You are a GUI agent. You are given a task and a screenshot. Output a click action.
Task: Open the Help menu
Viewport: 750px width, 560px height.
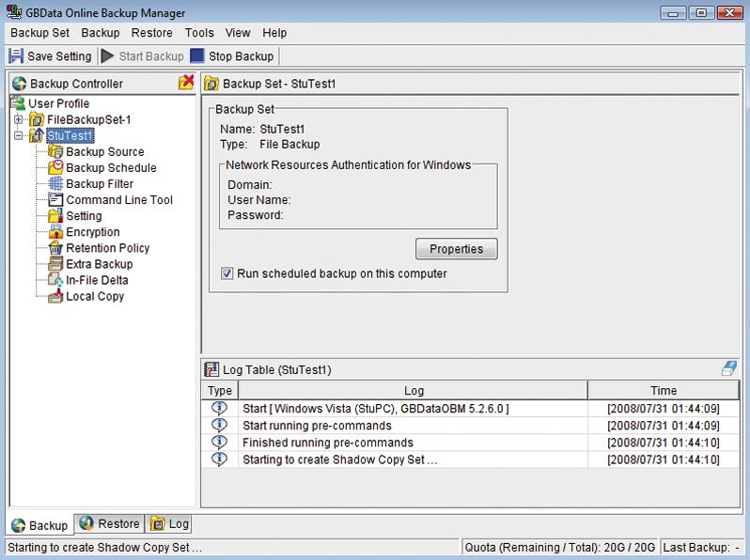[274, 33]
